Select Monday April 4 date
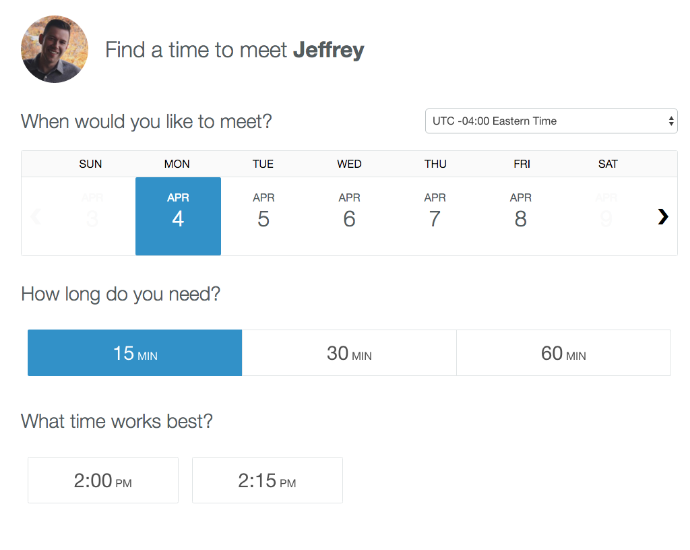 pyautogui.click(x=178, y=216)
